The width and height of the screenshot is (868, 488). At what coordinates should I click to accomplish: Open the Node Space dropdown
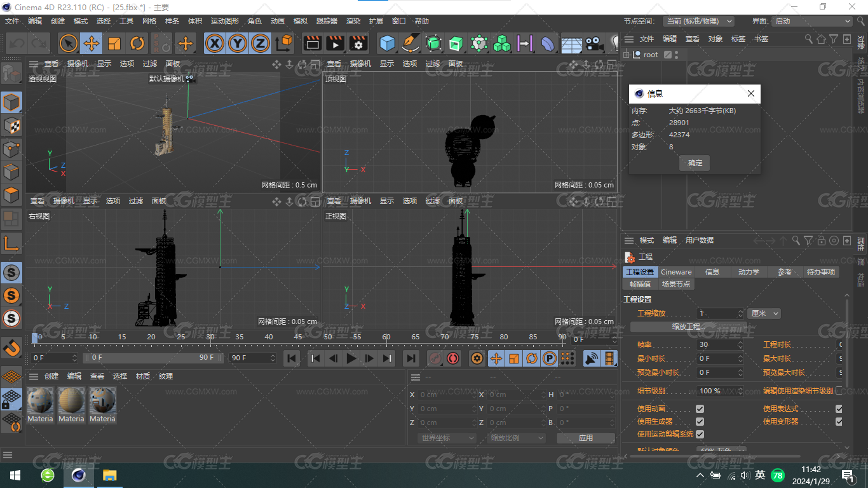698,21
